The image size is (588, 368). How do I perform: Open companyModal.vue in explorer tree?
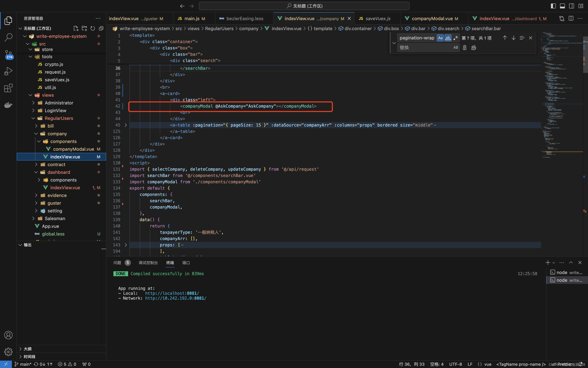click(x=73, y=149)
